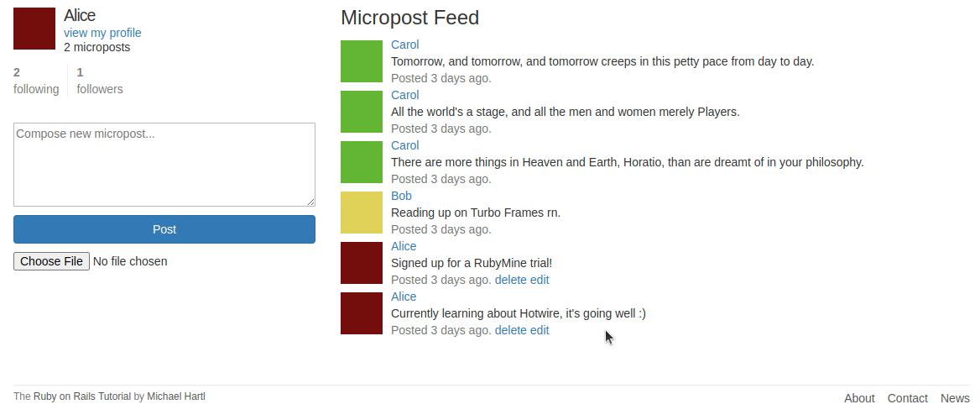Open Bob's name link above the Turbo Frames post

click(x=401, y=196)
